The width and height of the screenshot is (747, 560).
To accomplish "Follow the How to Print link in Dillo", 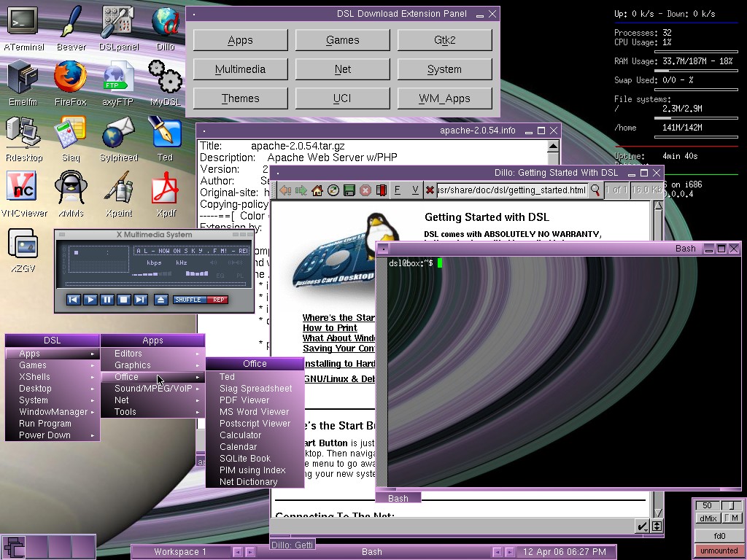I will click(x=328, y=327).
